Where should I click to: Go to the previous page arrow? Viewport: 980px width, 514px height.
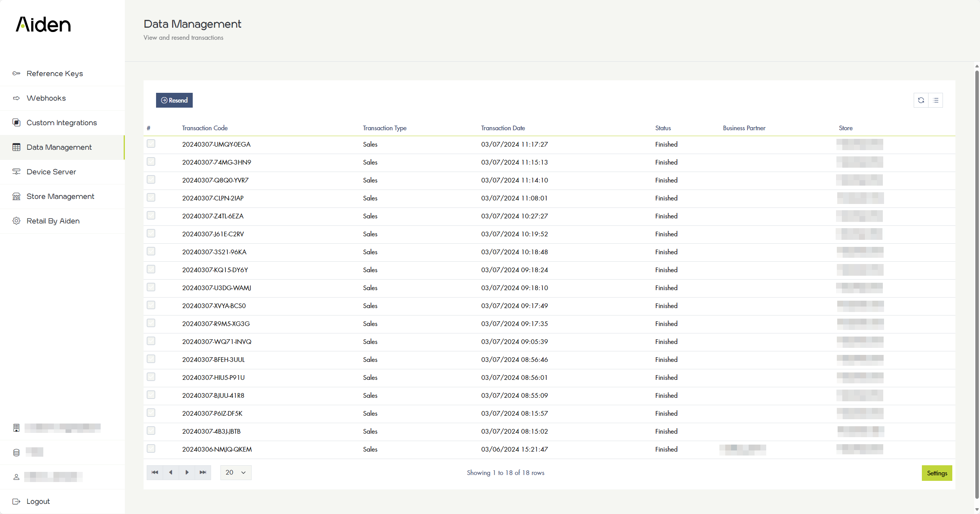pyautogui.click(x=171, y=472)
